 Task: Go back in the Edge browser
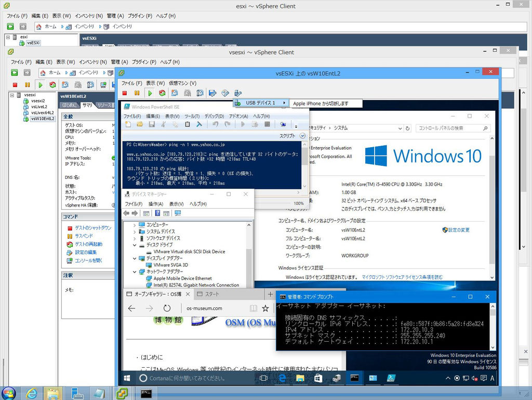pyautogui.click(x=131, y=308)
